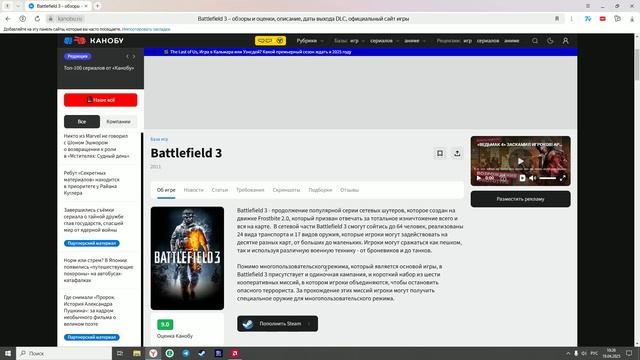Open news Норм или стрем? В Японии

(x=98, y=270)
